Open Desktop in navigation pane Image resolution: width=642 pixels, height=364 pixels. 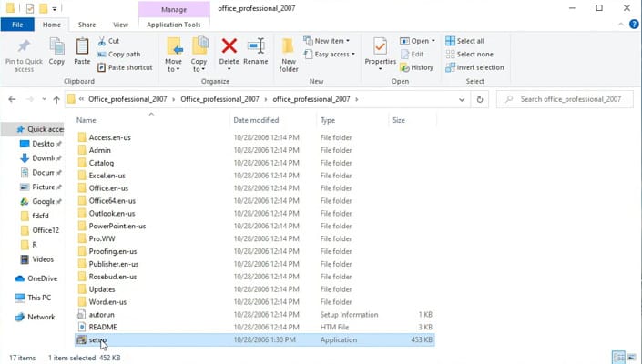pos(41,144)
